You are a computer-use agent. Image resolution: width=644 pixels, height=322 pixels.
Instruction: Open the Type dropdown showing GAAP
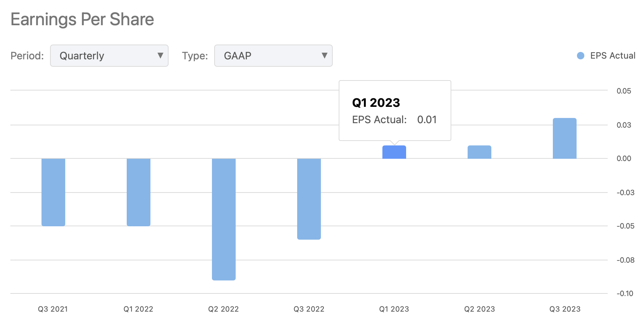(273, 56)
